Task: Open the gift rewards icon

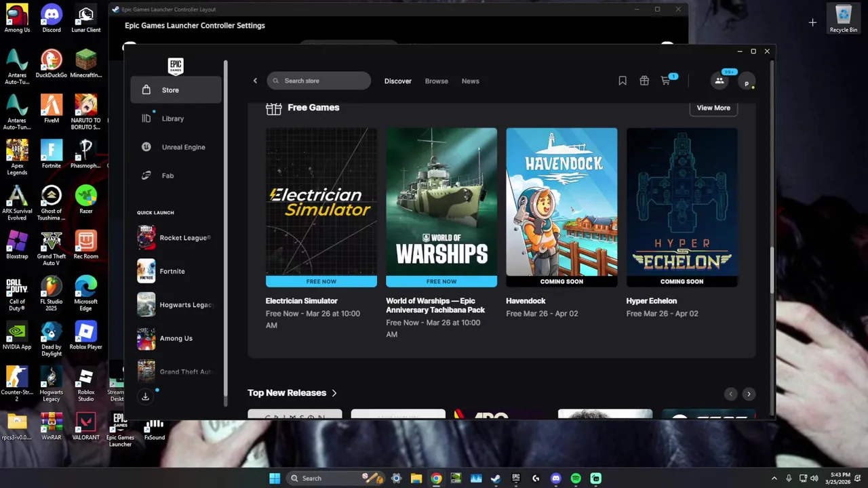Action: pyautogui.click(x=644, y=81)
